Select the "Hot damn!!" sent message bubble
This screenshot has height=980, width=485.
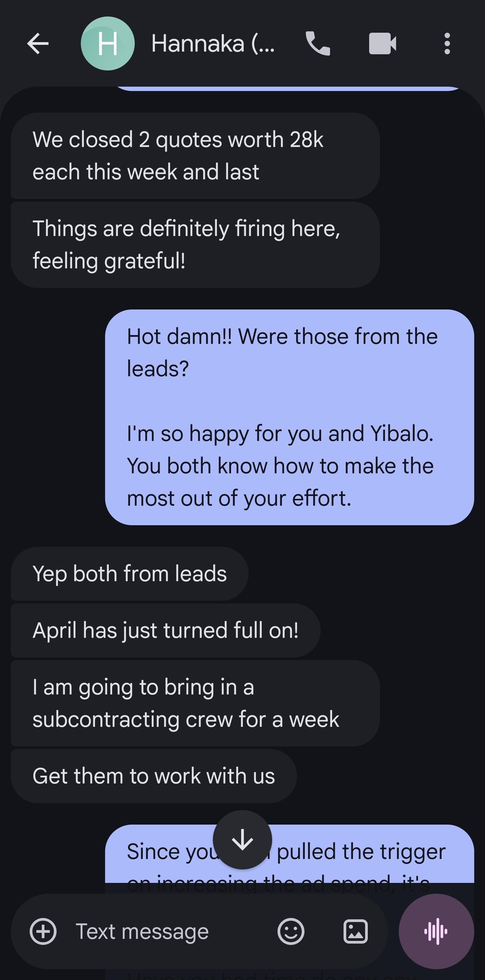coord(290,417)
